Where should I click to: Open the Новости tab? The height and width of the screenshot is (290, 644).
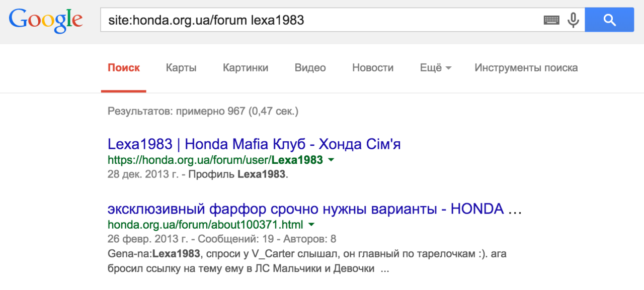(373, 68)
